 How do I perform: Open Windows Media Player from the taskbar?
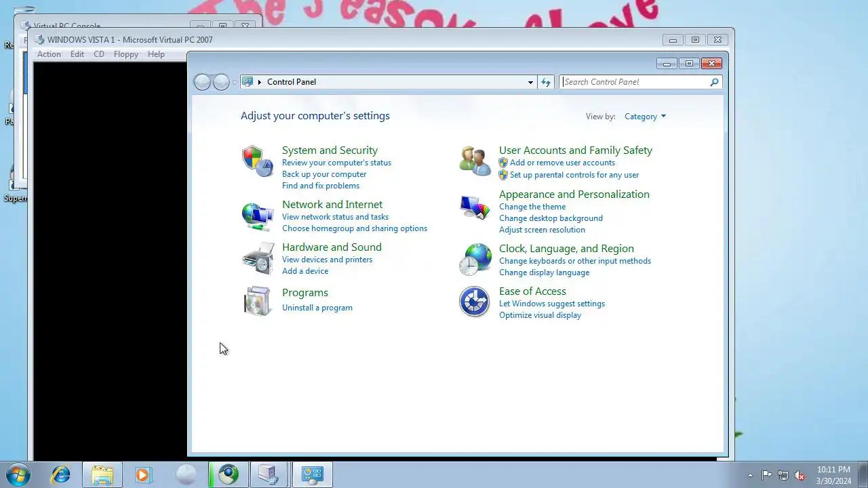[143, 474]
